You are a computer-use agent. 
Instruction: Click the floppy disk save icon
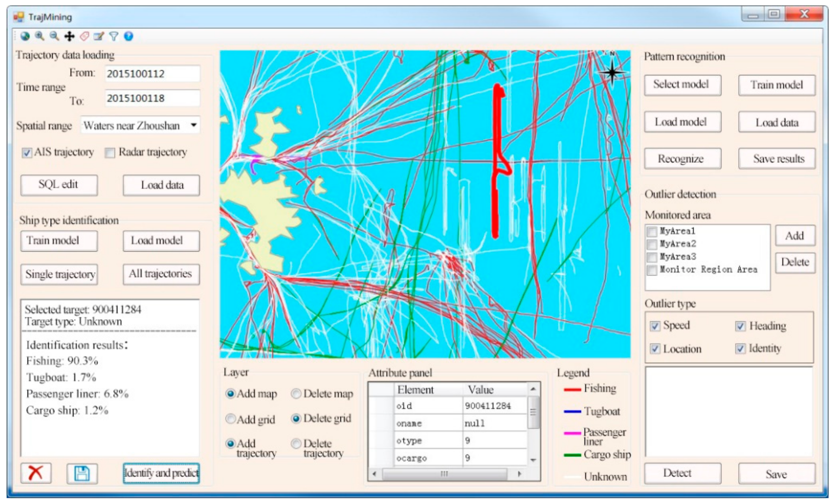[x=82, y=473]
